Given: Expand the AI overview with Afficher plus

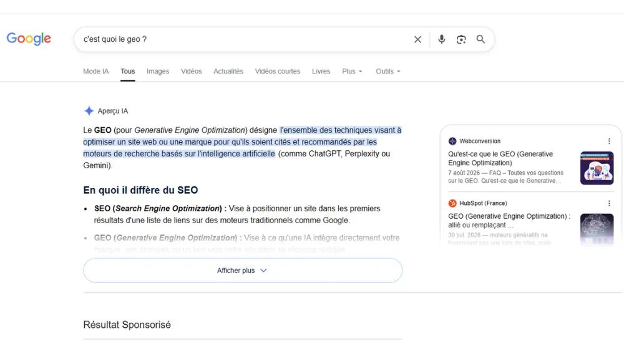Looking at the screenshot, I should pos(243,271).
